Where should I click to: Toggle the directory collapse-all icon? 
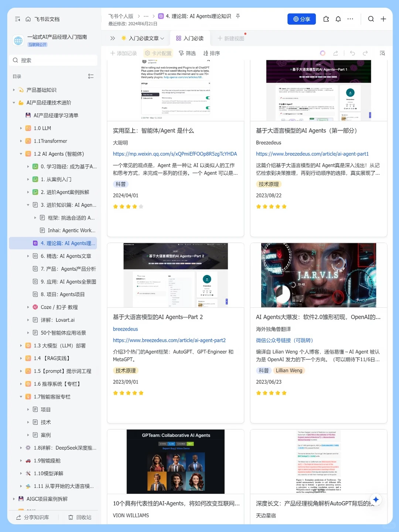[91, 76]
